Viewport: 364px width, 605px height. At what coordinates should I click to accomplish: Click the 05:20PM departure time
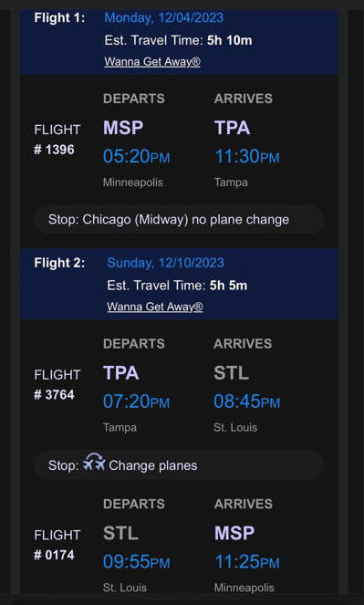(137, 157)
